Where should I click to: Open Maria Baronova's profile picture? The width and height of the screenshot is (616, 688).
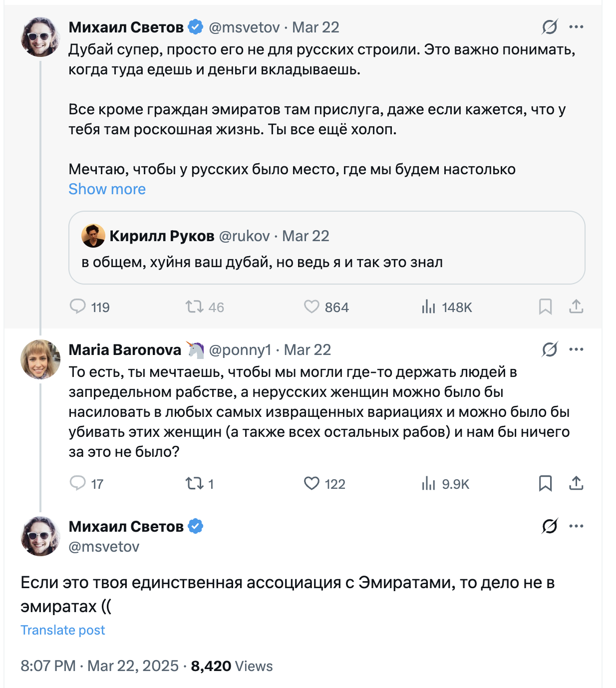pyautogui.click(x=40, y=359)
